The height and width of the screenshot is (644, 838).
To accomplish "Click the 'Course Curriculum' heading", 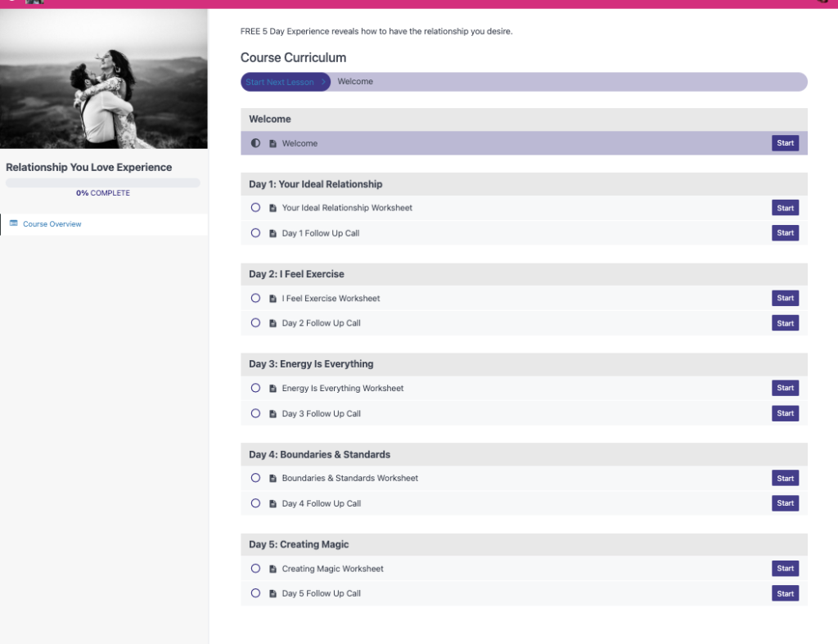I will (x=293, y=58).
